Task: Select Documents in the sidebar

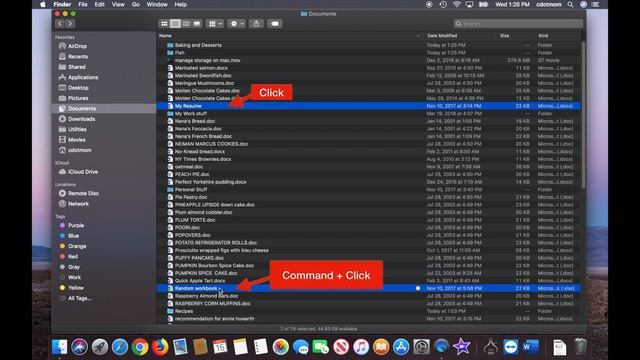Action: 82,109
